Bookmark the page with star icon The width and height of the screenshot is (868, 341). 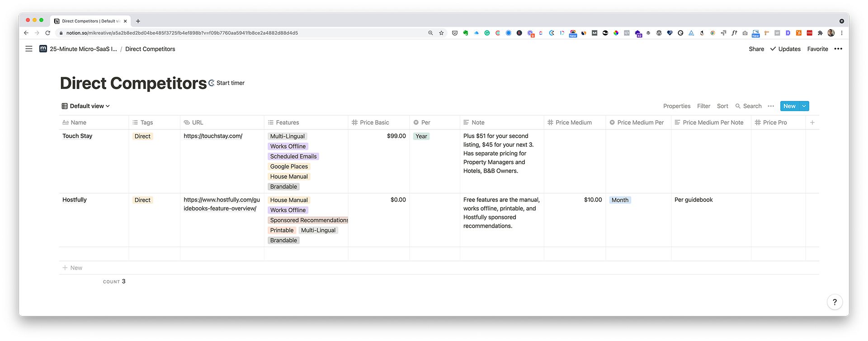click(x=441, y=33)
